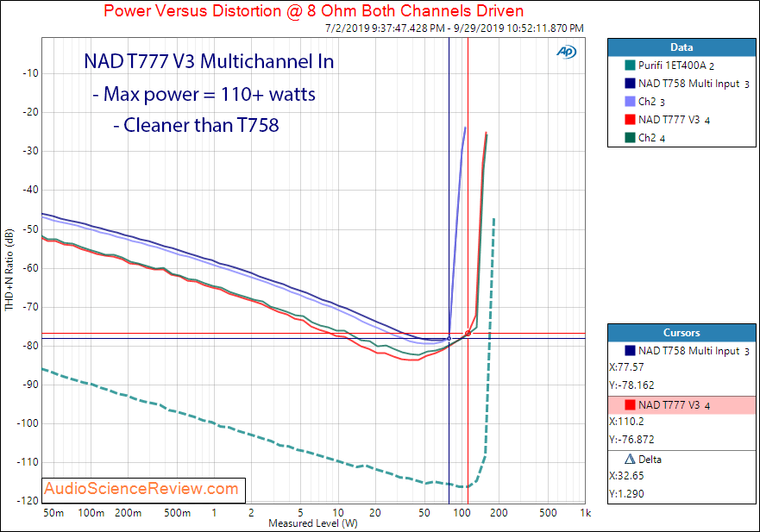Click the red cursor marker on the graph

[x=468, y=334]
